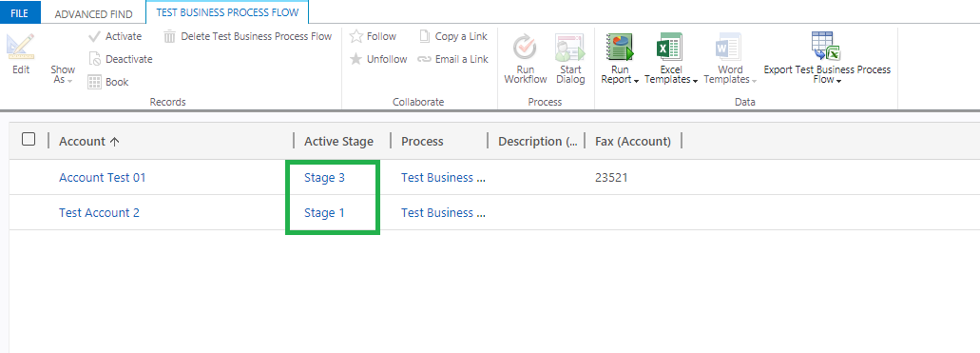The image size is (980, 353).
Task: Open the Stage 3 link
Action: 324,178
